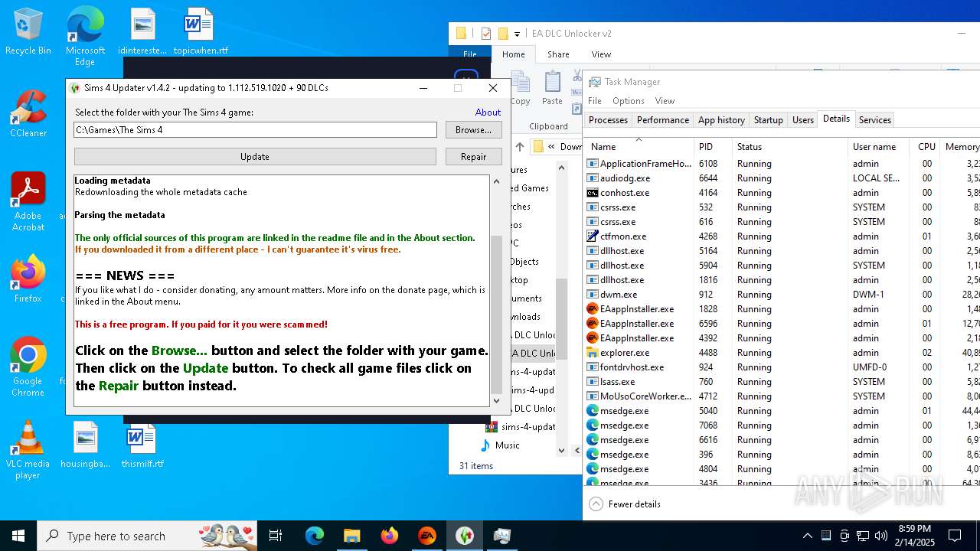This screenshot has height=551, width=980.
Task: Click the Update button in Sims 4 Updater
Action: [x=255, y=156]
